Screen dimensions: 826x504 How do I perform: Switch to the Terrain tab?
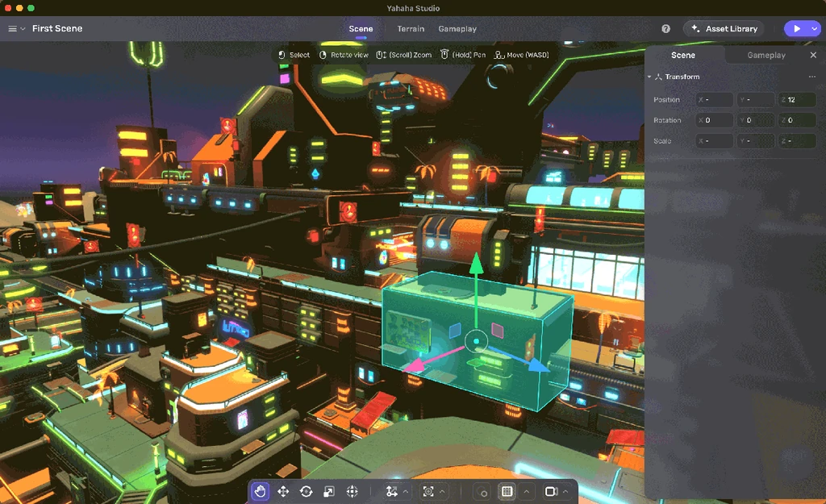411,29
